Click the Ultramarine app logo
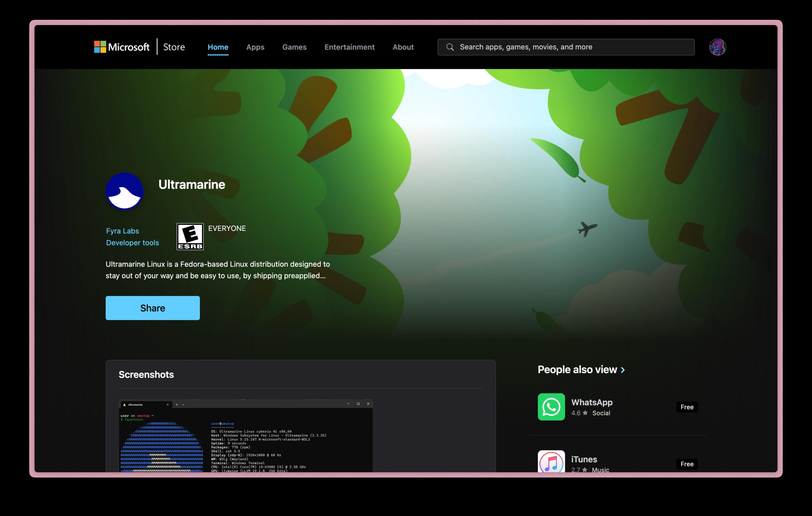Viewport: 812px width, 516px height. pyautogui.click(x=124, y=191)
